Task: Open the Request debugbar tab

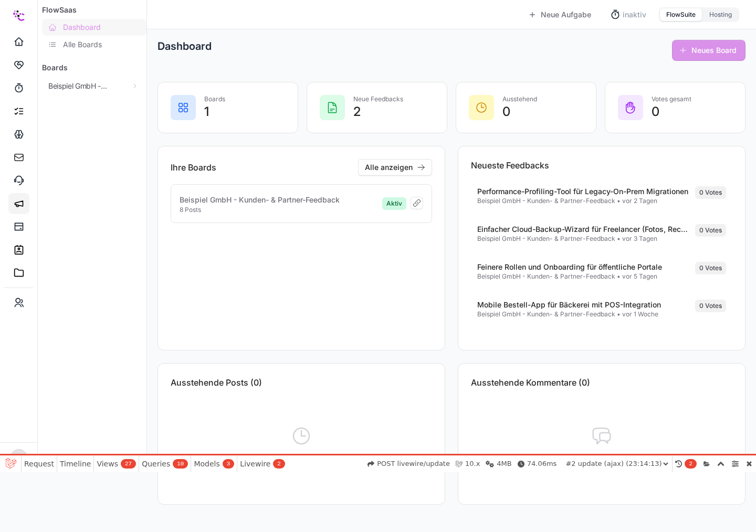Action: pos(39,464)
